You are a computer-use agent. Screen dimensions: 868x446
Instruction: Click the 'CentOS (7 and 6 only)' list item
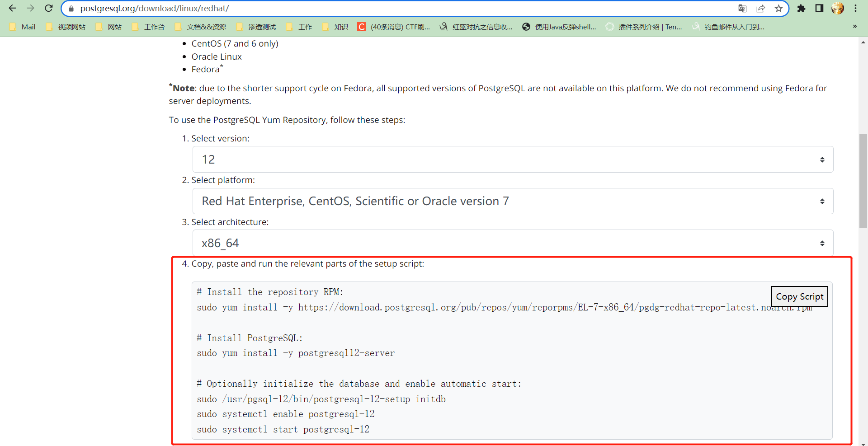click(235, 43)
